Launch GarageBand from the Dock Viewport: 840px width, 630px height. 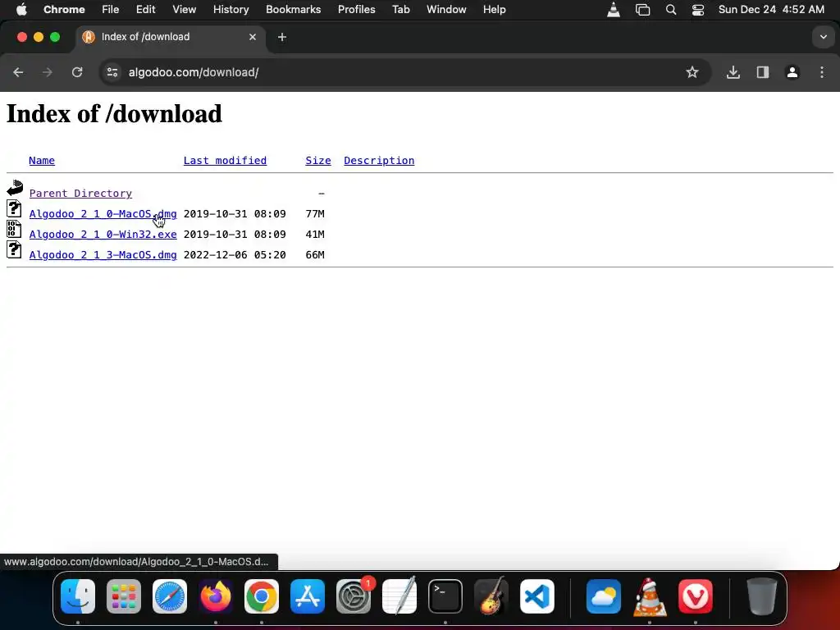[491, 596]
